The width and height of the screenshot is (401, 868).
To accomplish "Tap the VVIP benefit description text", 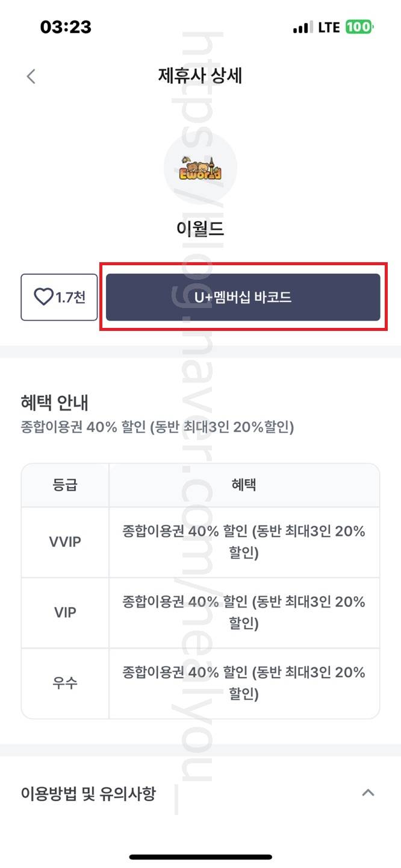I will 244,542.
